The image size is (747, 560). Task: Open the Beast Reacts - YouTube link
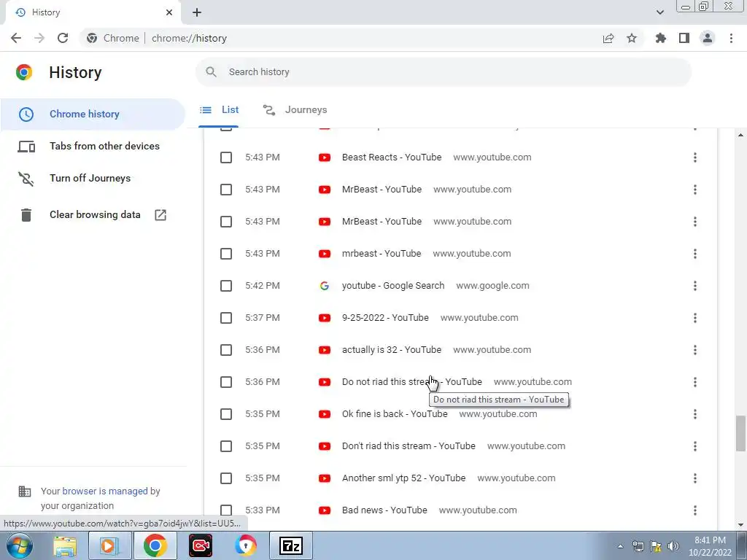click(392, 157)
